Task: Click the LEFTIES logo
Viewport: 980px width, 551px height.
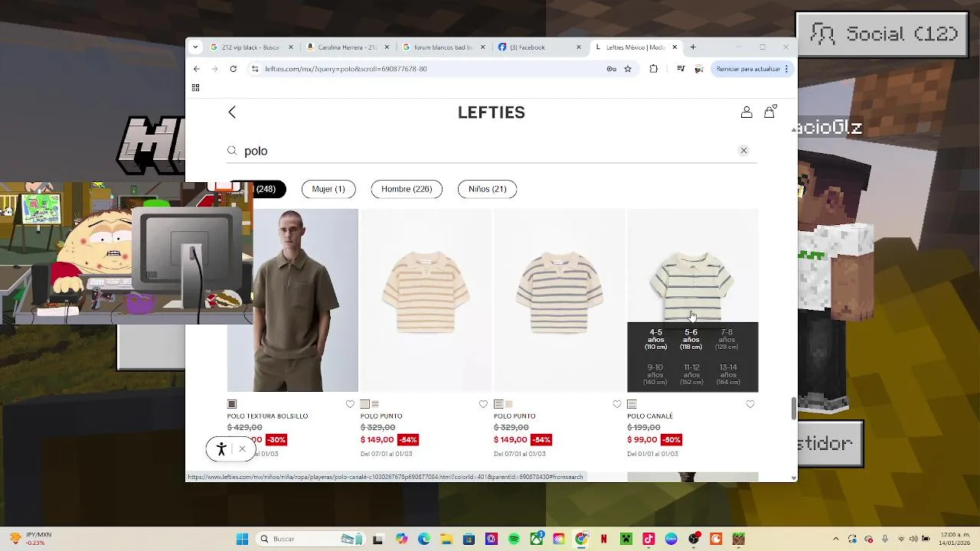Action: click(492, 112)
